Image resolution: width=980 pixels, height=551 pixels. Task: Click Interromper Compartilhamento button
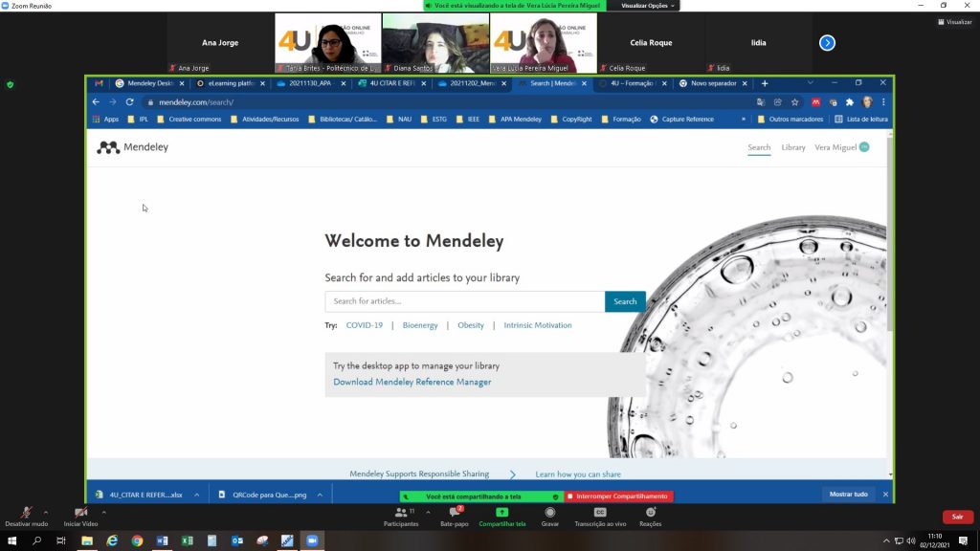[x=618, y=496]
